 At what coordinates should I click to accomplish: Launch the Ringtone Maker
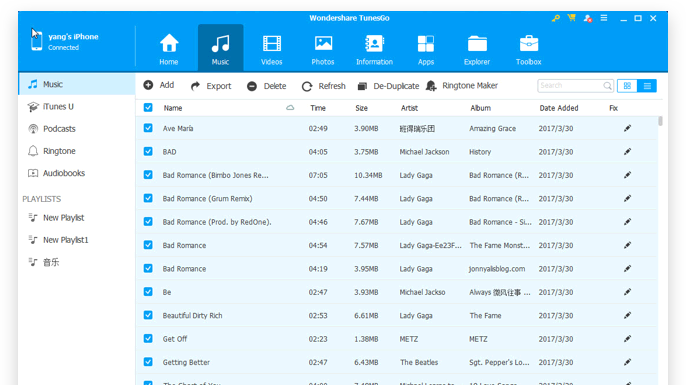pyautogui.click(x=462, y=86)
